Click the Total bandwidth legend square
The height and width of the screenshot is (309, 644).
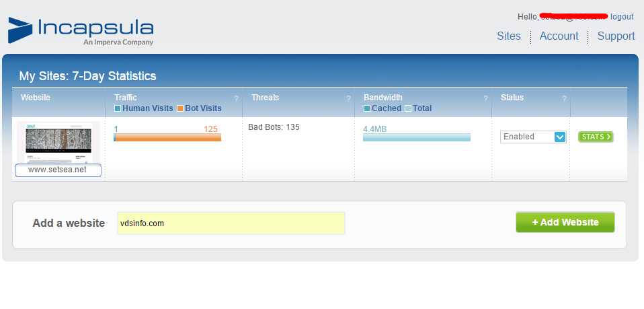[408, 108]
